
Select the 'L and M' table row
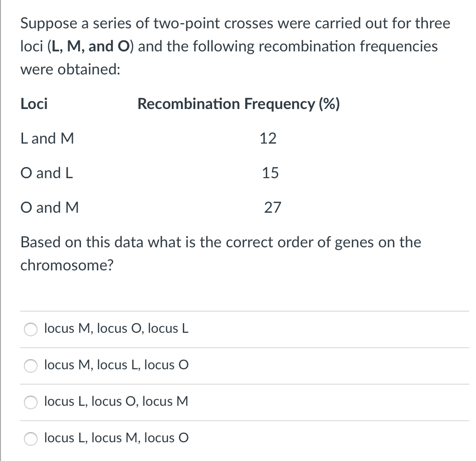(47, 139)
